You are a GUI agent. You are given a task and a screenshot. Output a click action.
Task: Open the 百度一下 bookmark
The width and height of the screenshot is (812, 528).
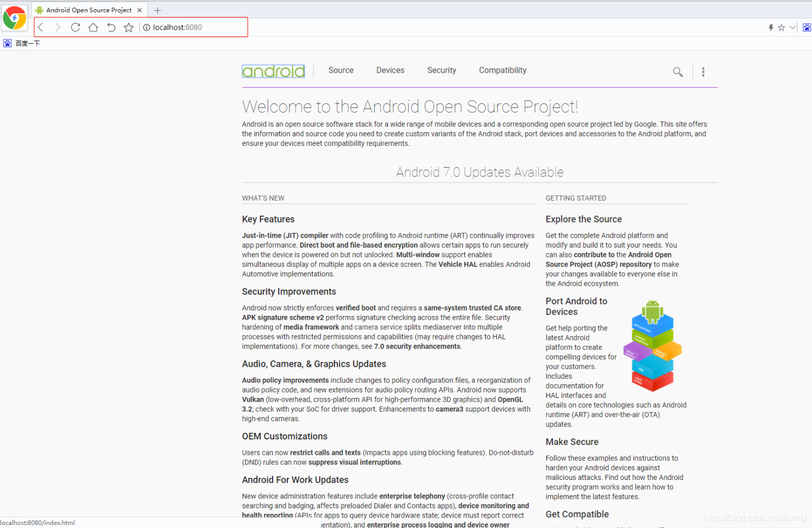22,43
